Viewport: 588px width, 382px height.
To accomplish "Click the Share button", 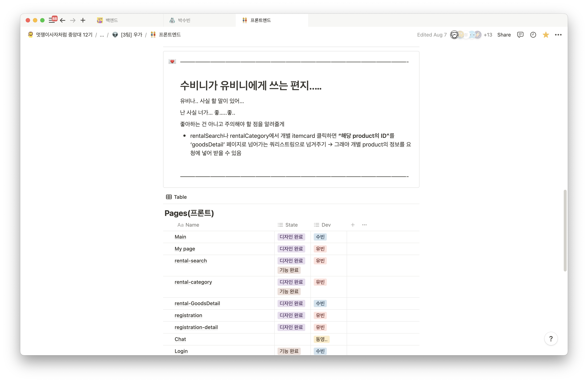I will click(x=504, y=35).
